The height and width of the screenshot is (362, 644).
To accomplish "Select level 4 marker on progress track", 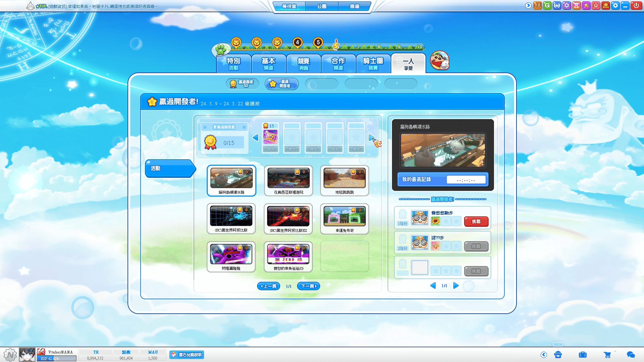I will tap(297, 43).
